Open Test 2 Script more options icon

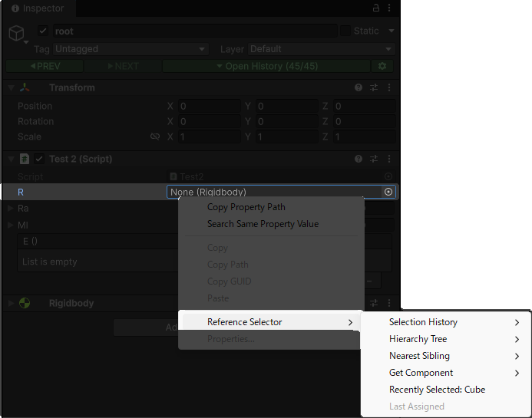[x=389, y=160]
